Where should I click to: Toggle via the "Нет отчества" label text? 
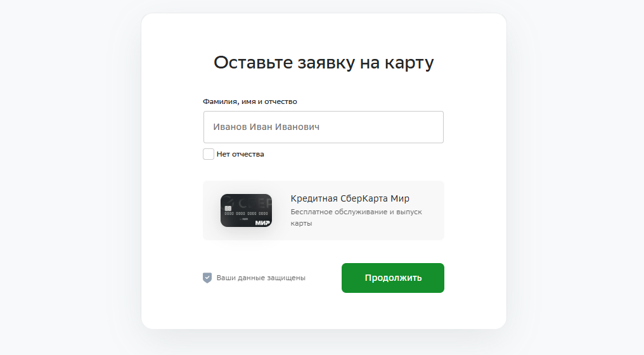[x=240, y=154]
